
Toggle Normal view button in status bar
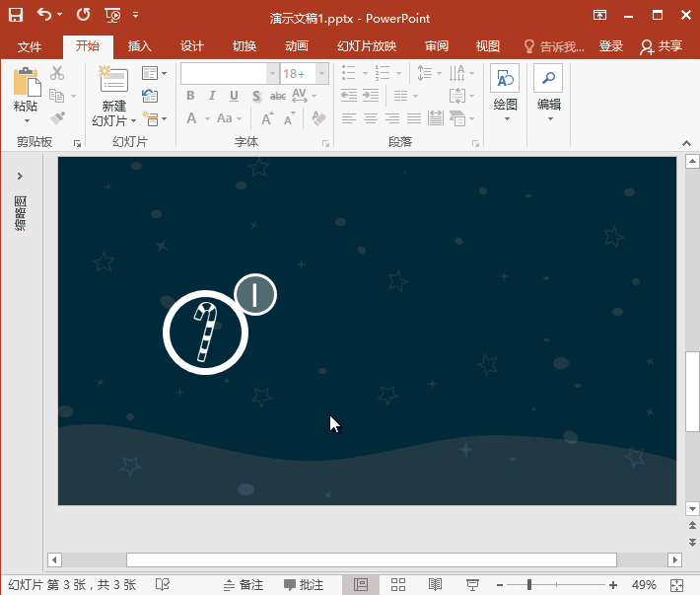tap(361, 585)
